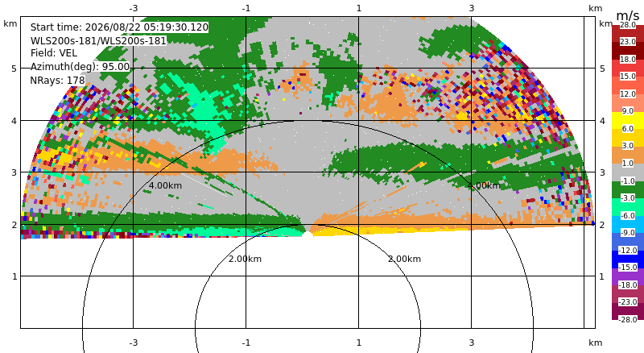Click the left 4.00km range ring label
The image size is (644, 353).
[165, 185]
